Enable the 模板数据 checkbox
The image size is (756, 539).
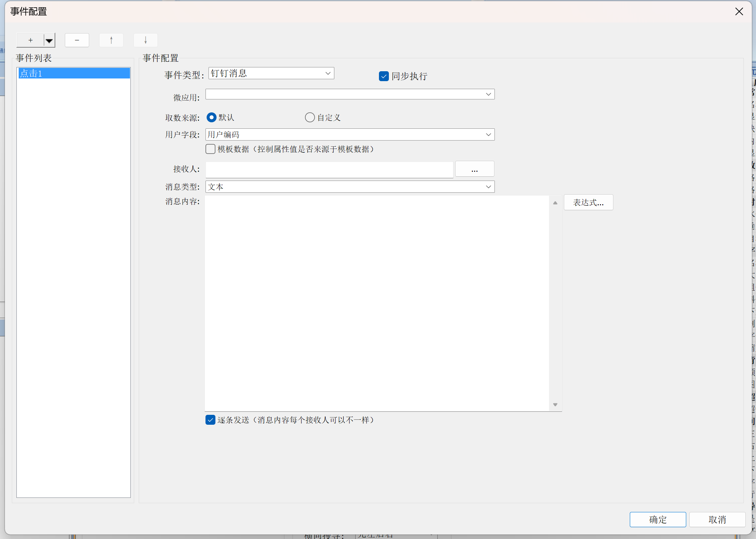[210, 149]
